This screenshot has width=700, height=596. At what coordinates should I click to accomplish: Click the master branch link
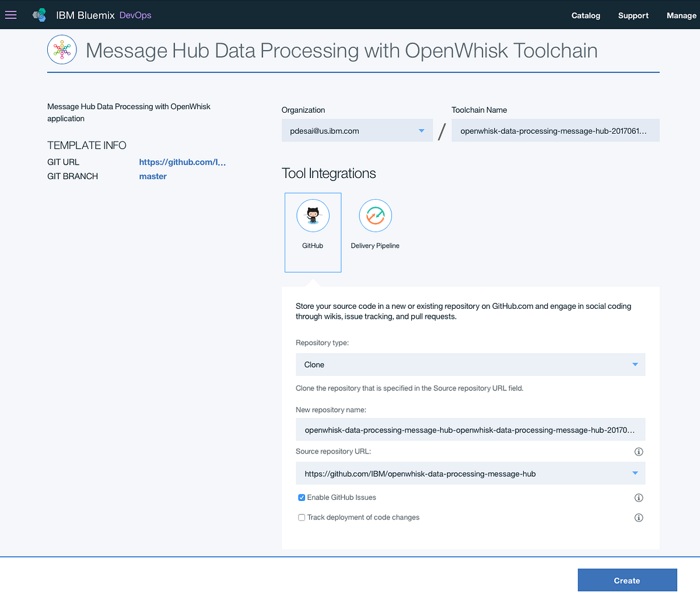(152, 176)
